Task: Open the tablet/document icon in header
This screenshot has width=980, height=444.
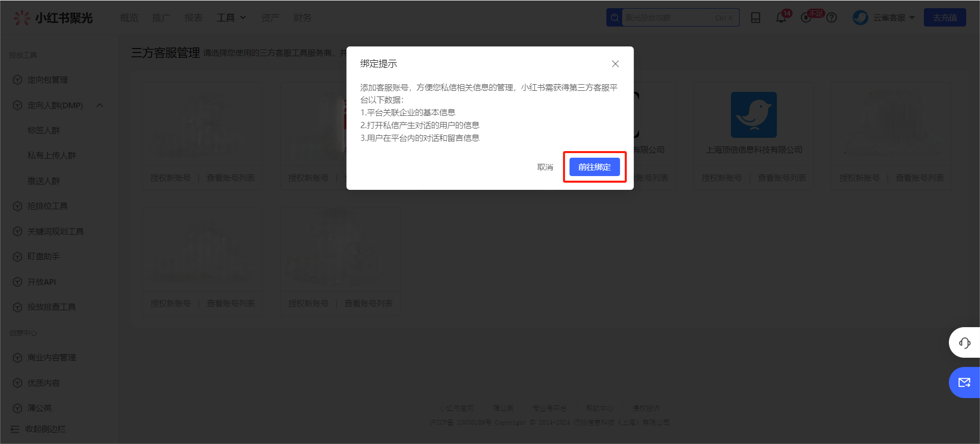Action: (x=755, y=18)
